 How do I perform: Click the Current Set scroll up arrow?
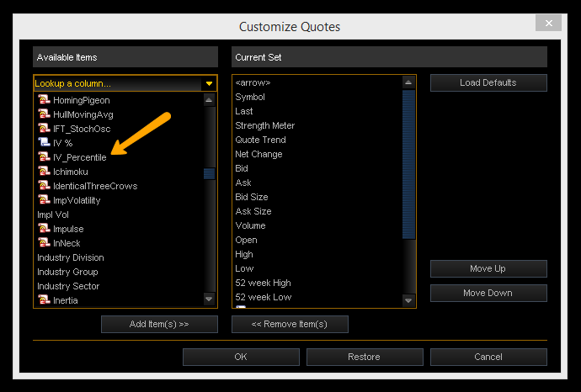click(408, 82)
